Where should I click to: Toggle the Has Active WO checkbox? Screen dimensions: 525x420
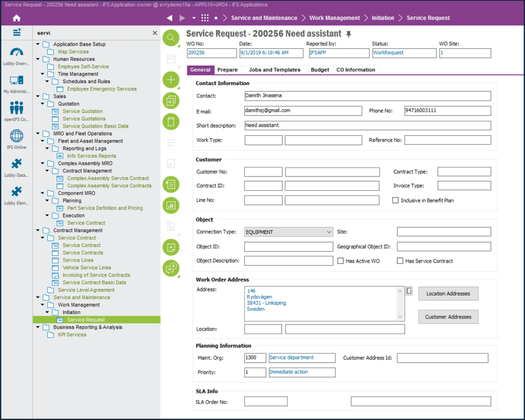pyautogui.click(x=341, y=261)
